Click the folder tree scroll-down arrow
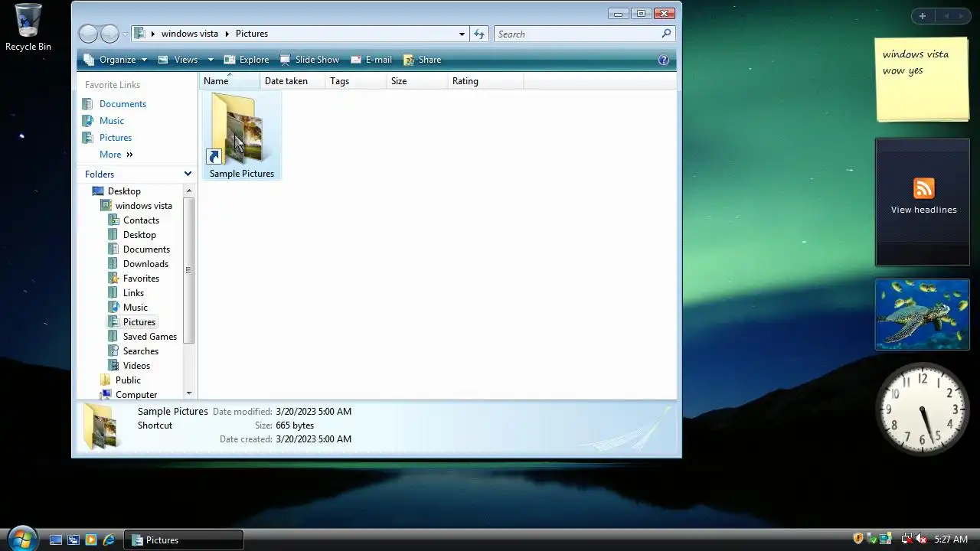 click(x=189, y=393)
